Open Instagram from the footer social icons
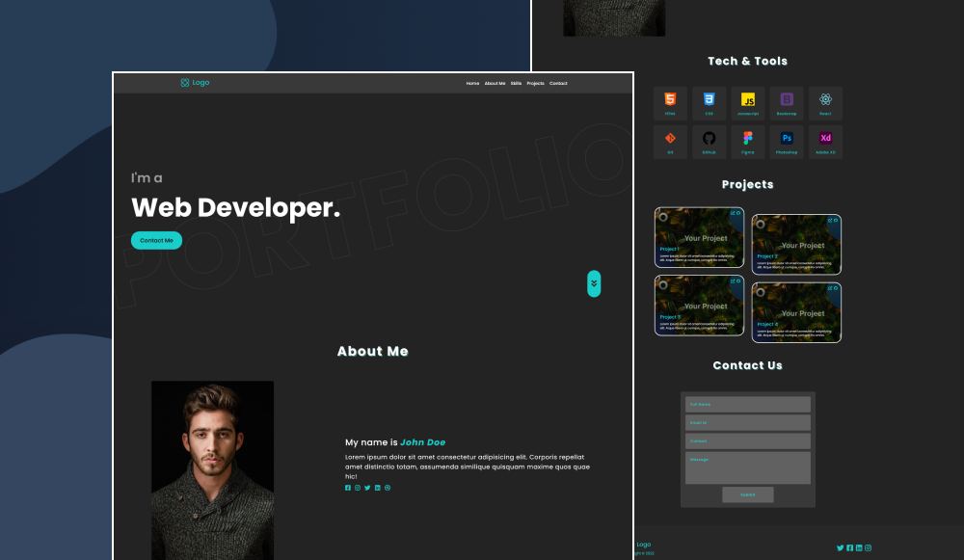 tap(868, 547)
